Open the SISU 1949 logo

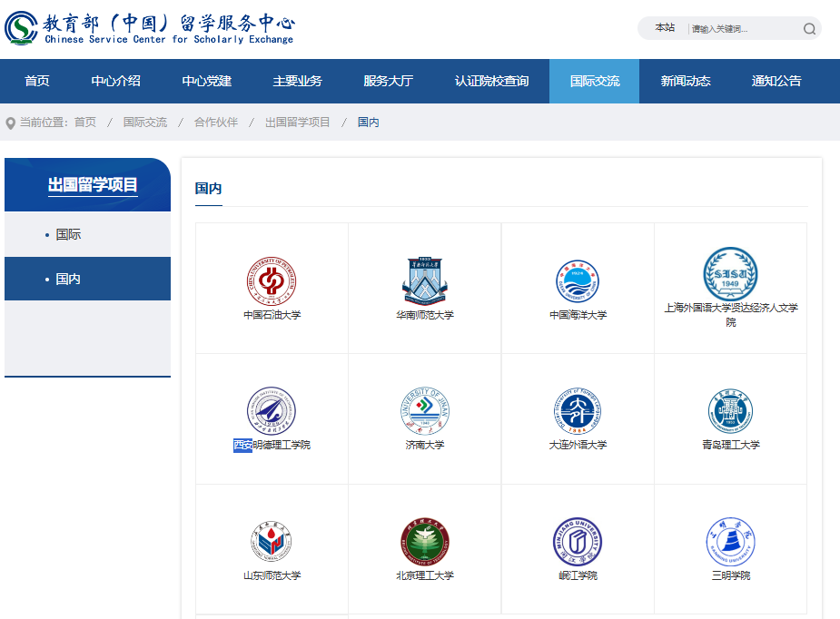(x=731, y=273)
